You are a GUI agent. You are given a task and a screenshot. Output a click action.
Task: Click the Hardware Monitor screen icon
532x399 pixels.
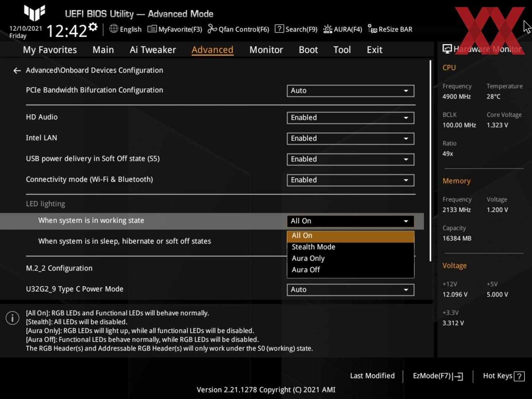(x=447, y=49)
